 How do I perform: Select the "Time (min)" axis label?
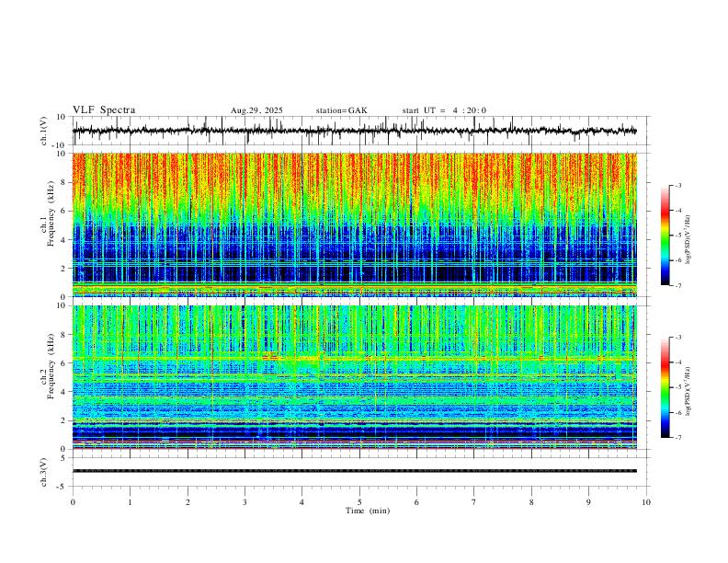pos(368,511)
